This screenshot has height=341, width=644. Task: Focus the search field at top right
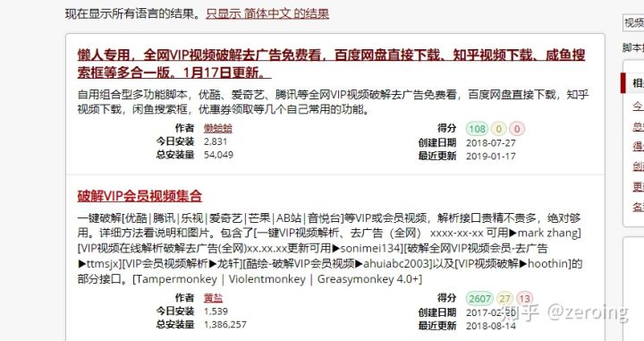tap(633, 22)
